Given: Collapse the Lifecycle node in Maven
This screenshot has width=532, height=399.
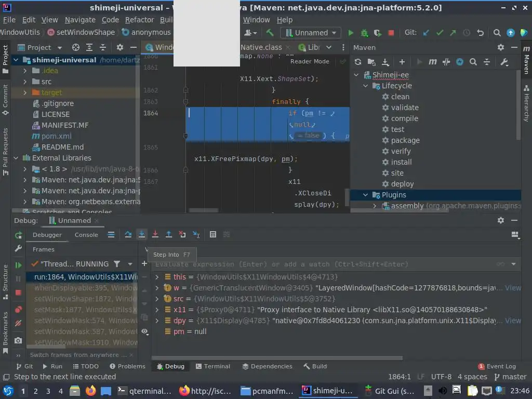Looking at the screenshot, I should click(x=365, y=86).
